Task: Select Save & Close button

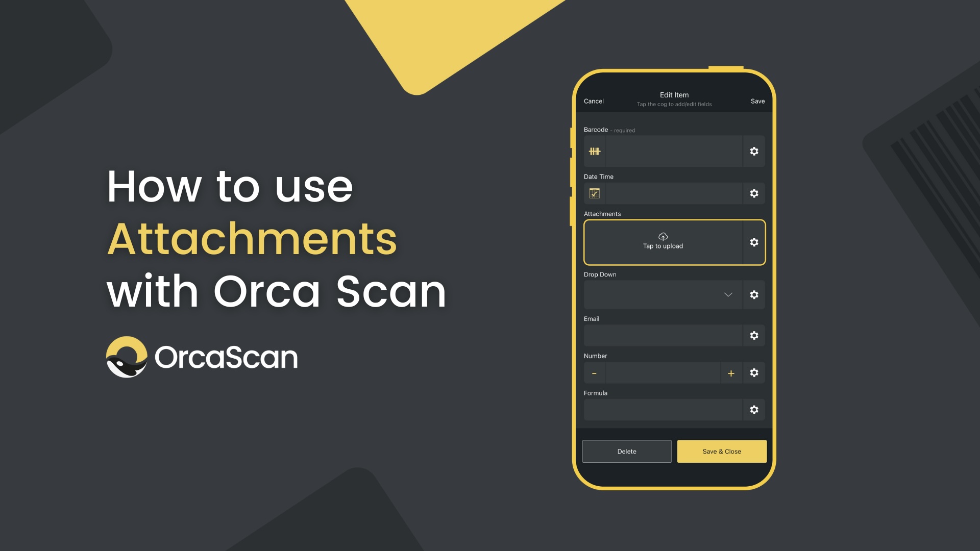Action: (722, 451)
